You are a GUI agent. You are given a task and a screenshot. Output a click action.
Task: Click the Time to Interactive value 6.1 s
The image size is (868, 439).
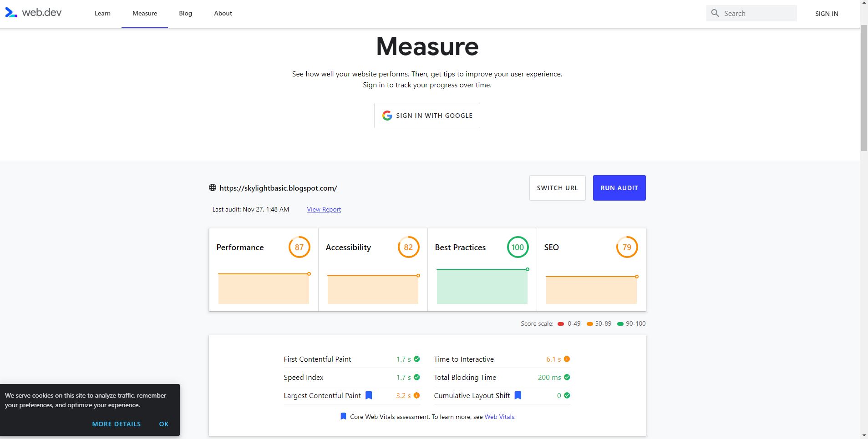553,359
